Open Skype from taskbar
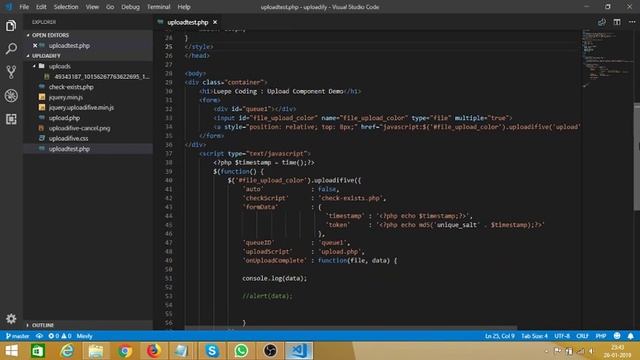This screenshot has width=640, height=360. coord(212,351)
